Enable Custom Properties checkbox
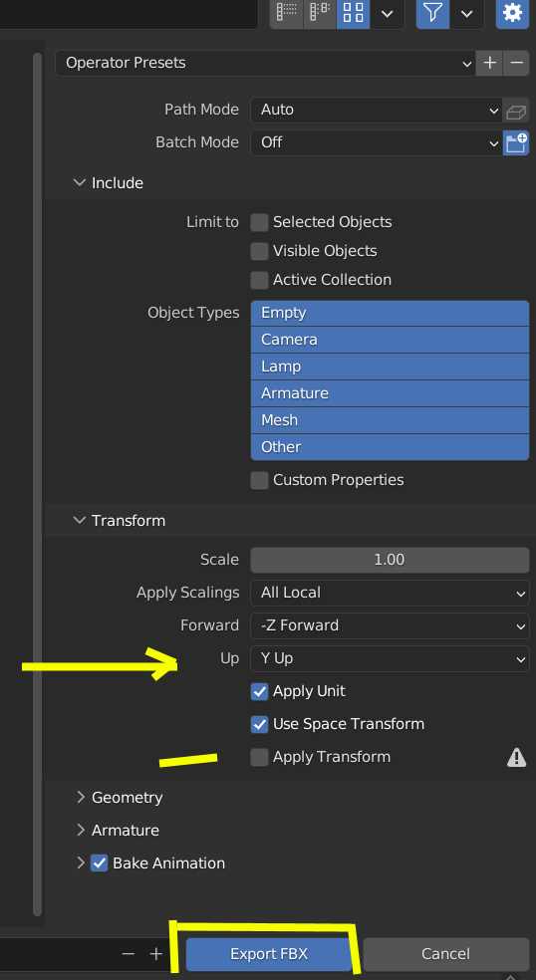This screenshot has width=536, height=980. pyautogui.click(x=260, y=481)
